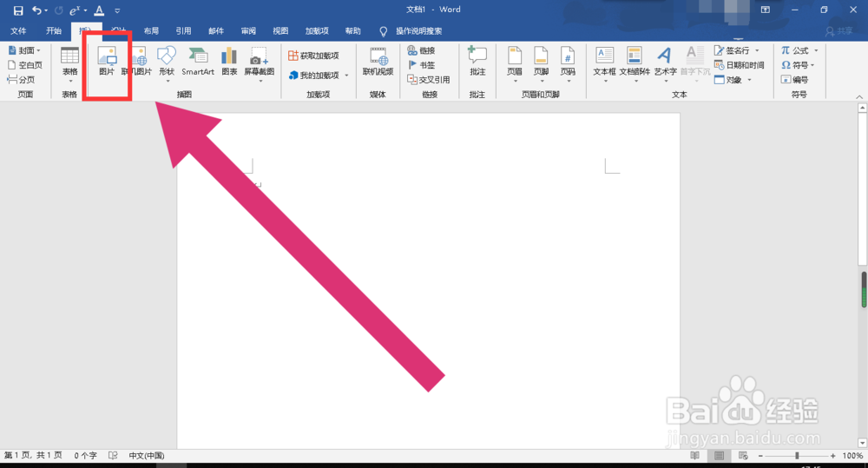
Task: Click the proofing book icon in status bar
Action: [x=113, y=455]
